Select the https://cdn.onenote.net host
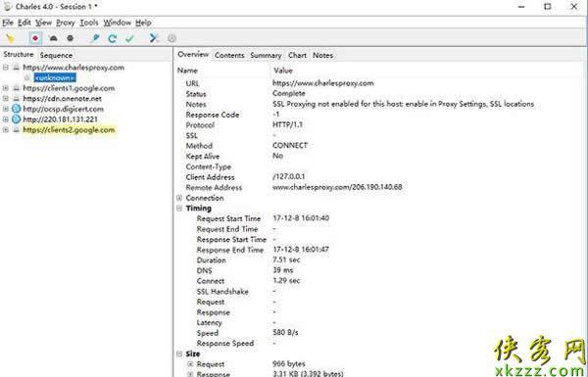Viewport: 588px width, 377px height. pyautogui.click(x=63, y=99)
